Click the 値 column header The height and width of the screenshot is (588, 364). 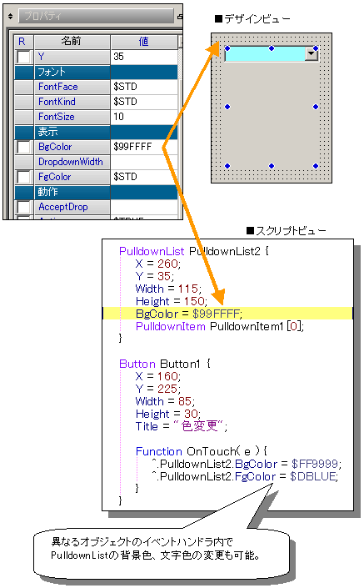(x=144, y=42)
